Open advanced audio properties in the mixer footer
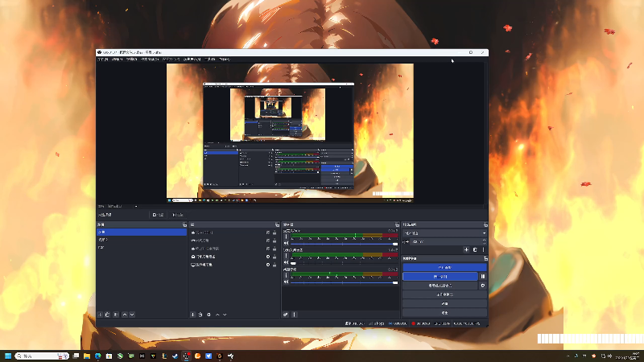The image size is (644, 362). coord(286,315)
